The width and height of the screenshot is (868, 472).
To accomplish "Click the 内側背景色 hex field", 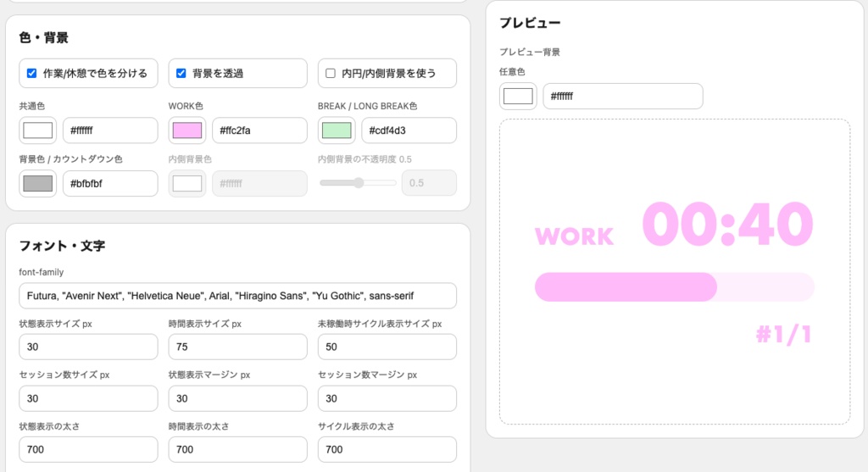I will click(259, 184).
